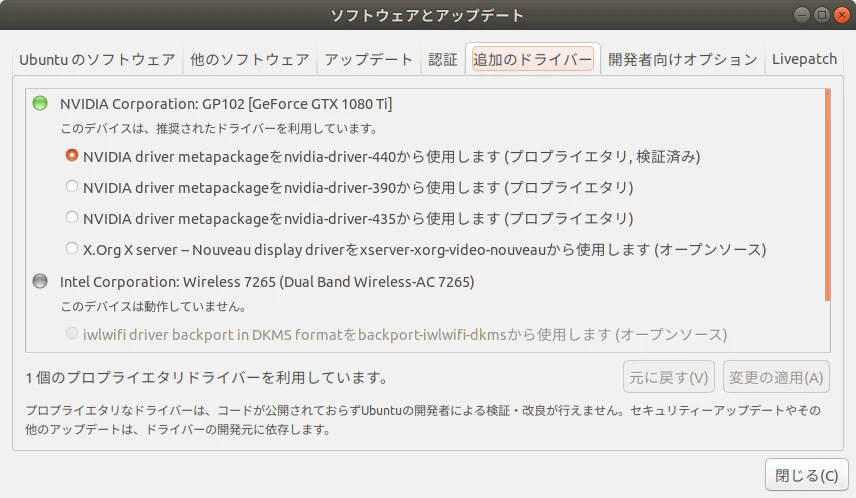856x498 pixels.
Task: Select the nvidia-driver-390 radio button
Action: click(x=72, y=186)
